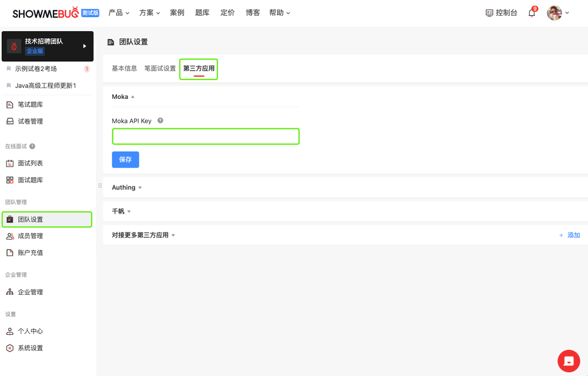Click the Moka API Key input field
The image size is (588, 376).
pyautogui.click(x=205, y=137)
